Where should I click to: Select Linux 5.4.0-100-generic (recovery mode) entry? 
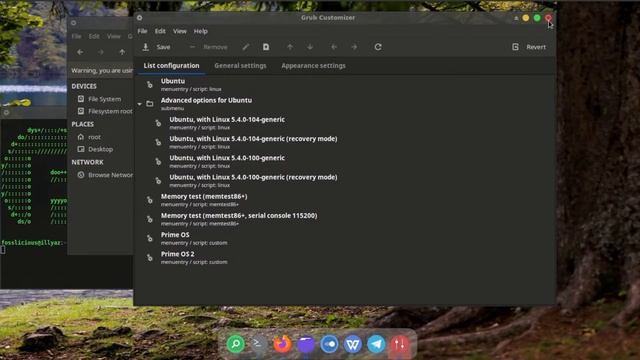pos(345,180)
